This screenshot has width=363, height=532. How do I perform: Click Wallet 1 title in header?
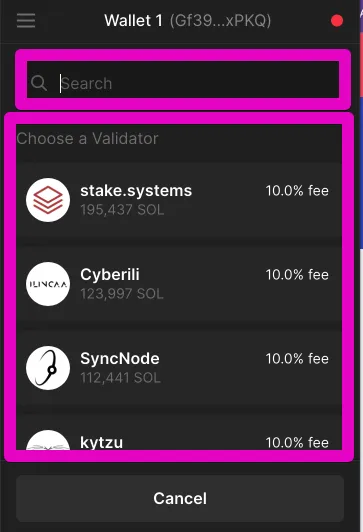[x=133, y=21]
